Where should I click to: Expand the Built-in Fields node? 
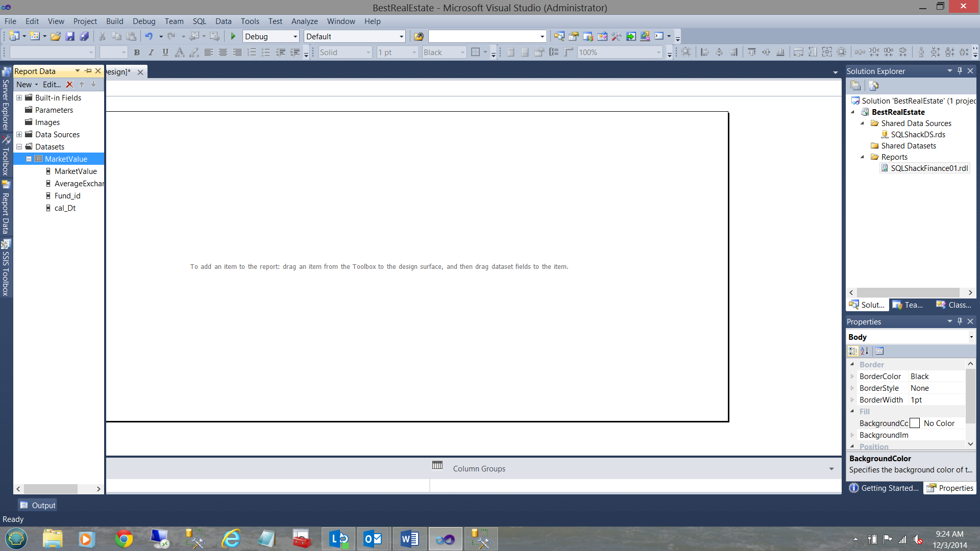coord(19,98)
